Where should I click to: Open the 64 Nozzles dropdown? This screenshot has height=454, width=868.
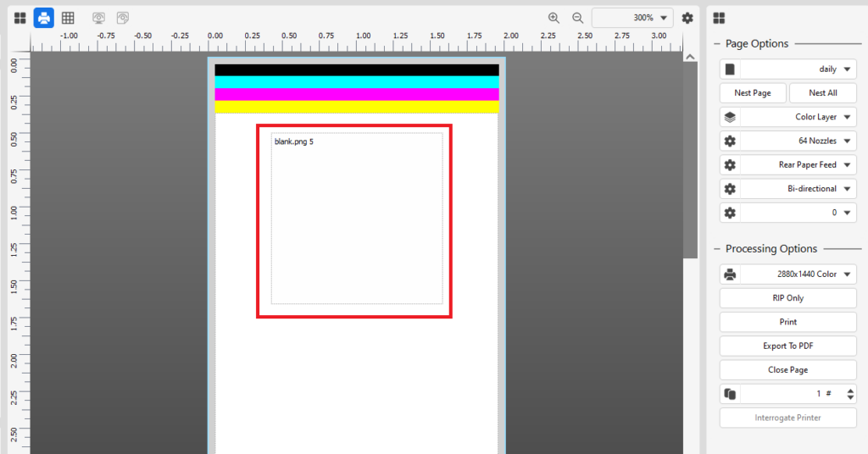point(798,141)
